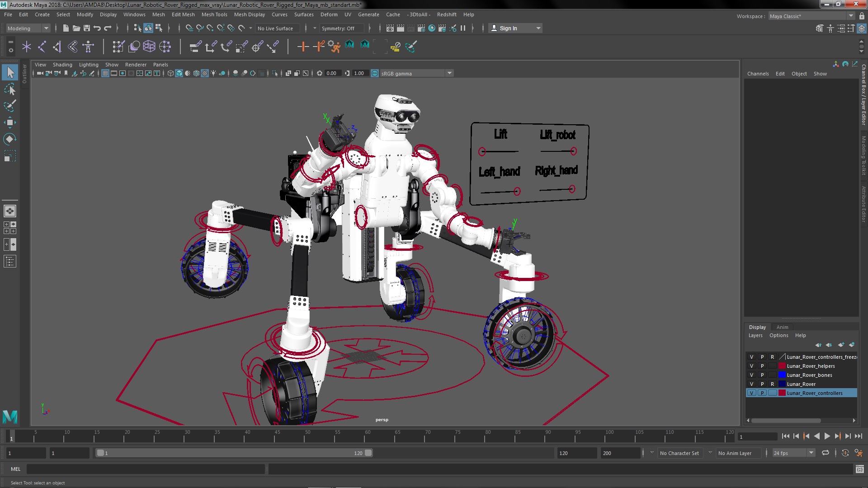This screenshot has height=488, width=868.
Task: Go to start of playback range
Action: pyautogui.click(x=785, y=436)
